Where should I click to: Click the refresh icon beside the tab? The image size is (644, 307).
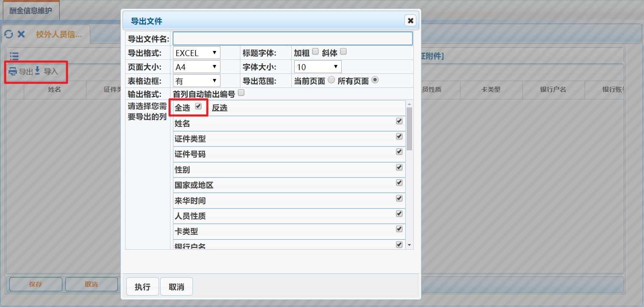(8, 34)
